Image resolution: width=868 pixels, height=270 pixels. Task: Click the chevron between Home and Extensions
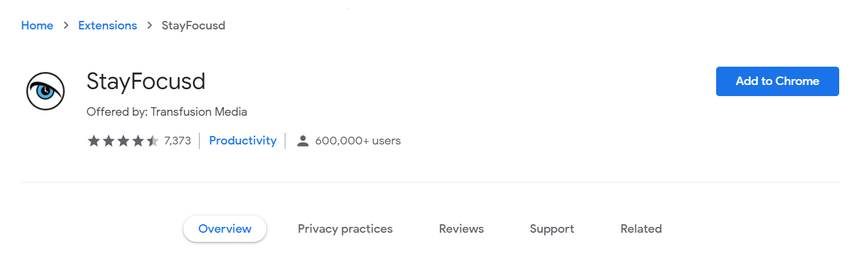point(66,25)
